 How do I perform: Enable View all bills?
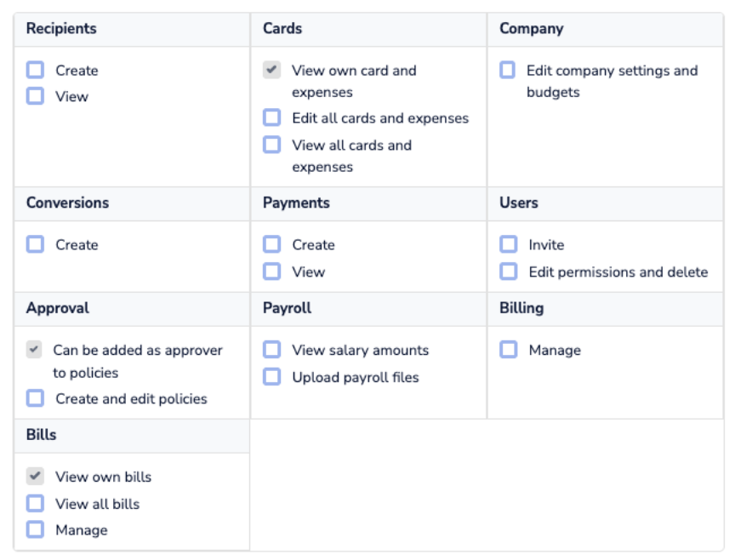35,503
